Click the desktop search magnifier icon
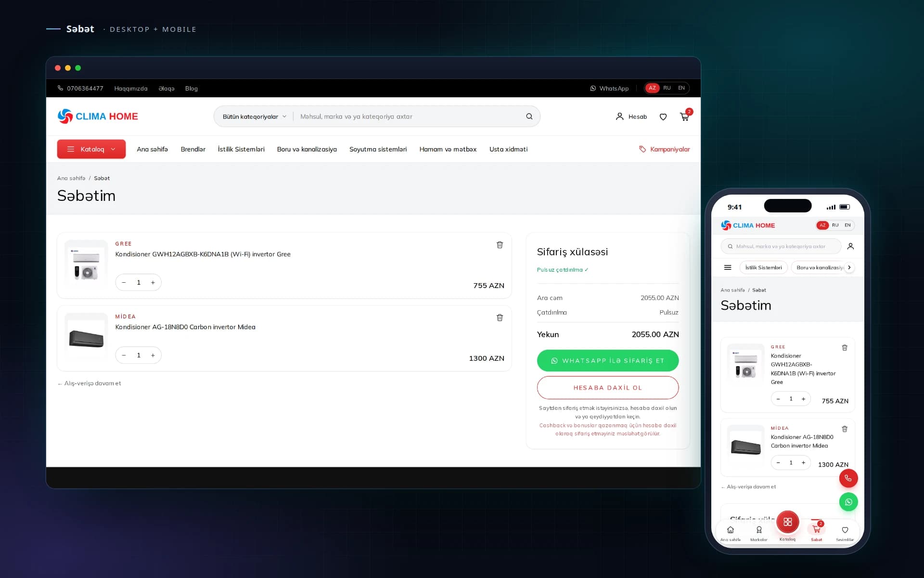 pos(529,117)
